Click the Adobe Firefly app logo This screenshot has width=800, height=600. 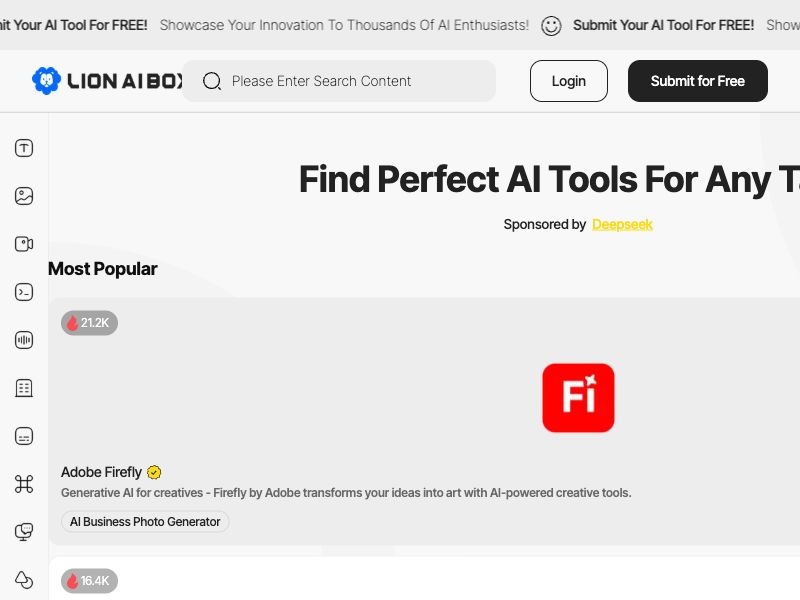[x=578, y=398]
